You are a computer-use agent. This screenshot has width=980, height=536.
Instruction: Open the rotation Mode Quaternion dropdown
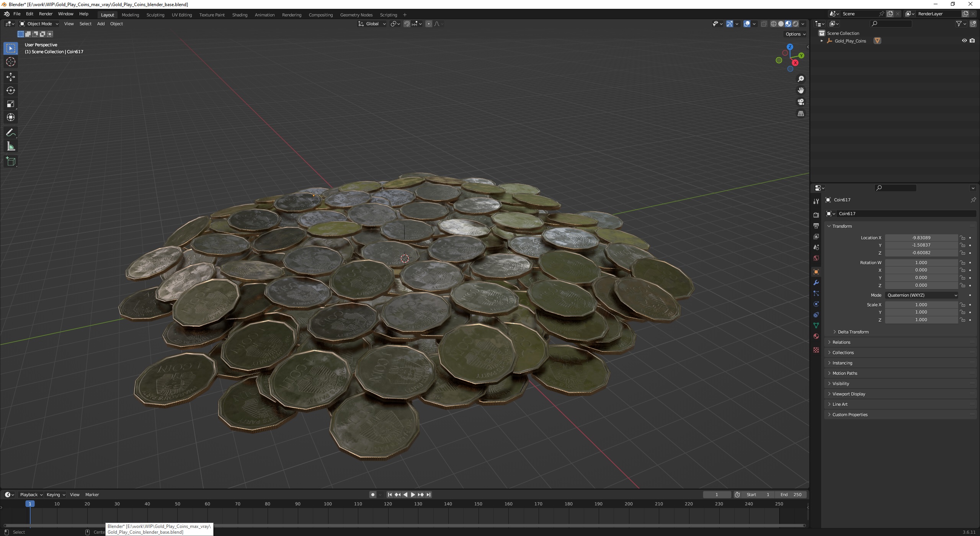pyautogui.click(x=922, y=295)
